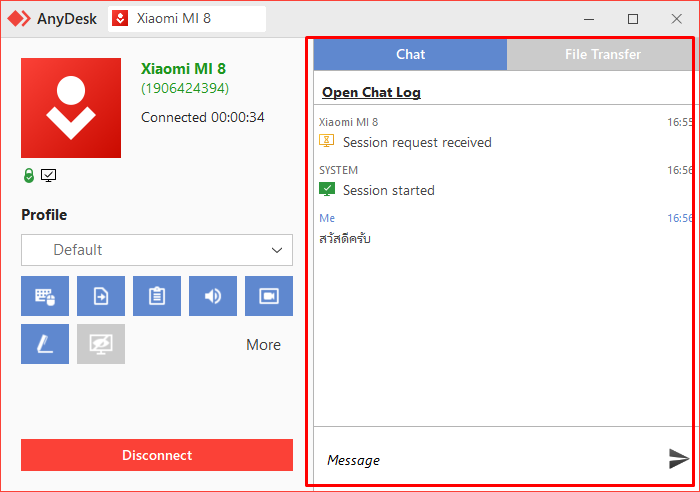The width and height of the screenshot is (700, 492).
Task: Click the Thai greeting message from Me
Action: click(345, 238)
